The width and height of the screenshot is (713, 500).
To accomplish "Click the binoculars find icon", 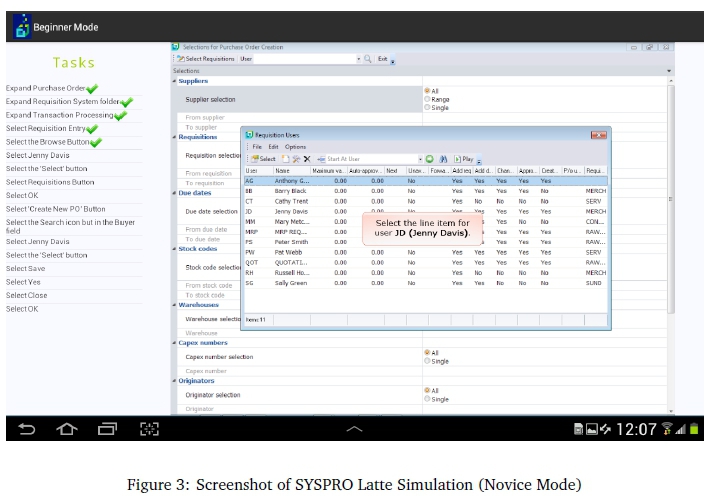I will tap(441, 159).
